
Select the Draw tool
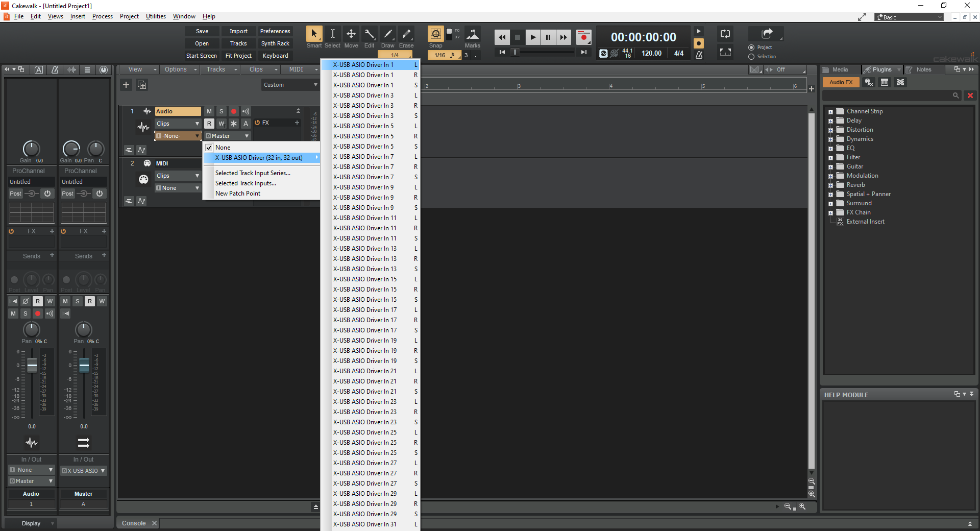388,34
